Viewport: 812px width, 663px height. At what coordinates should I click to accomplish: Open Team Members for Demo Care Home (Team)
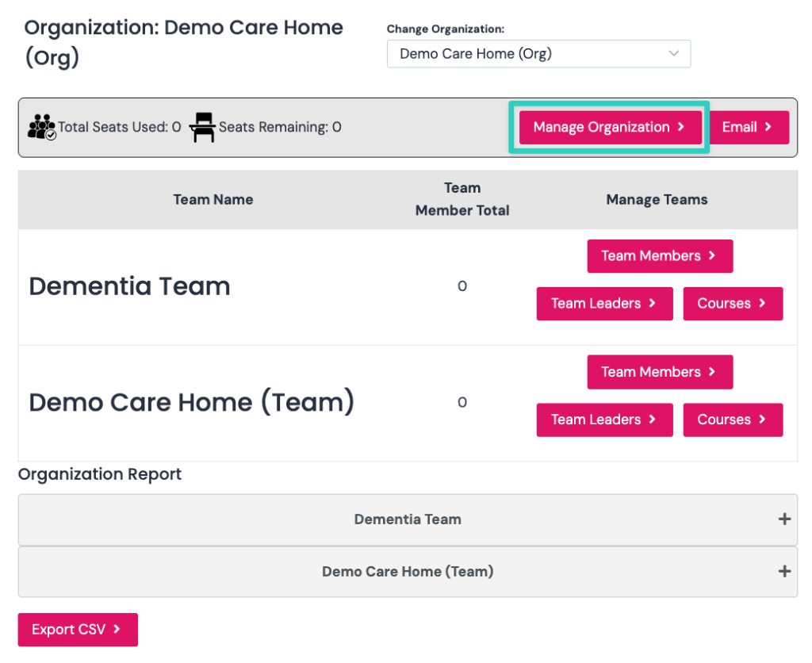tap(660, 372)
